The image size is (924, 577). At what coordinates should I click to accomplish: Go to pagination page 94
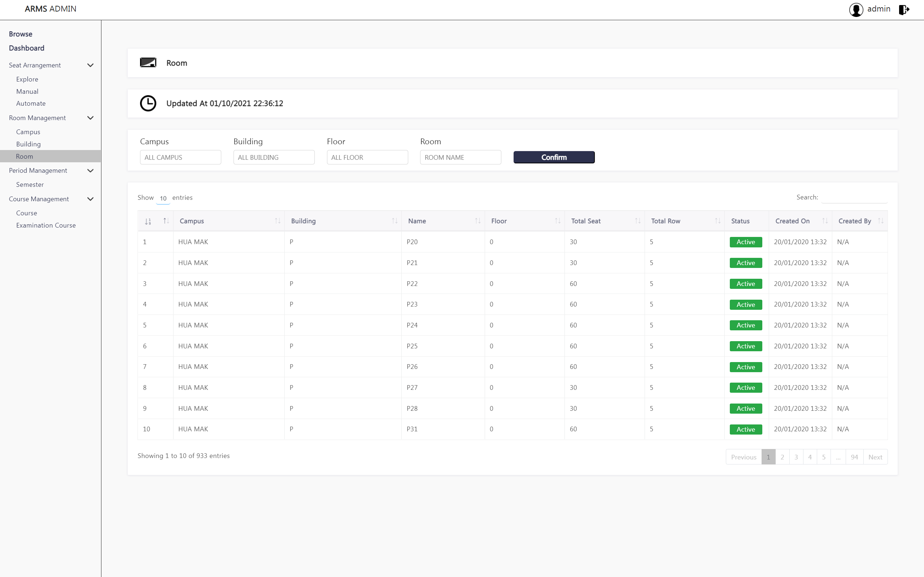(854, 457)
